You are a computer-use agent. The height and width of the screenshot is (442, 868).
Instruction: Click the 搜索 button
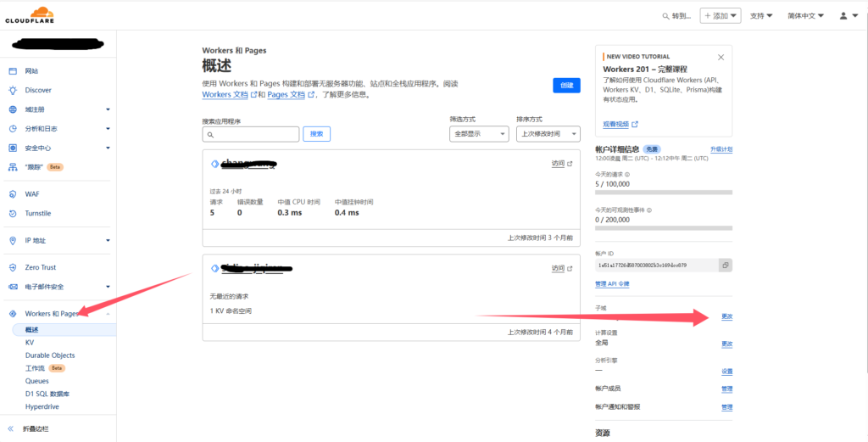pos(317,134)
